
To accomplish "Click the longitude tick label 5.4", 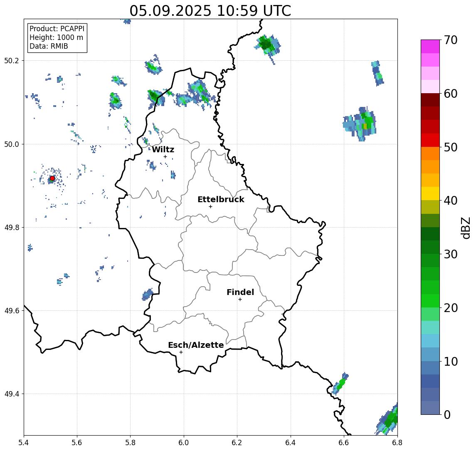I will pyautogui.click(x=24, y=443).
